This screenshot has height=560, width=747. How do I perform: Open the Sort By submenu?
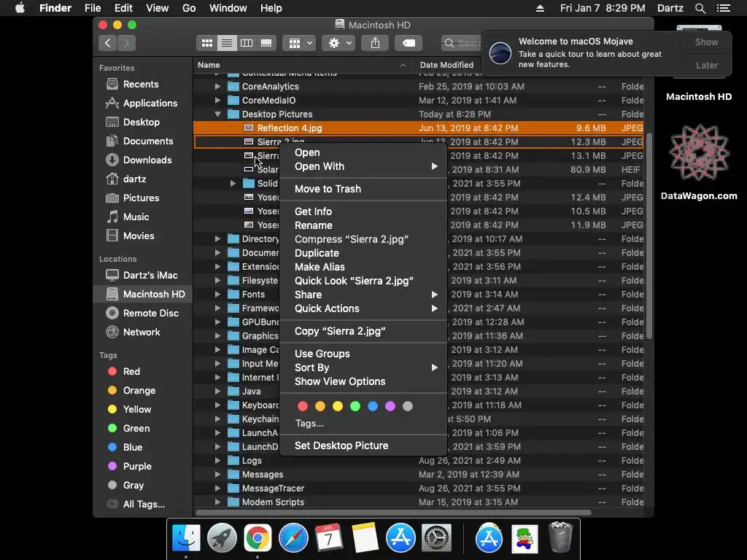pos(363,367)
